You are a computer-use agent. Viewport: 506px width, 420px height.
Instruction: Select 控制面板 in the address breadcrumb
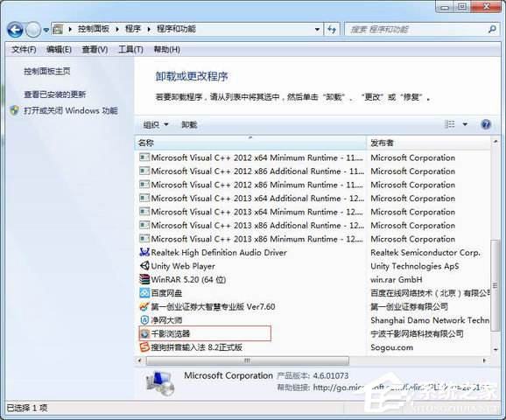[x=94, y=29]
